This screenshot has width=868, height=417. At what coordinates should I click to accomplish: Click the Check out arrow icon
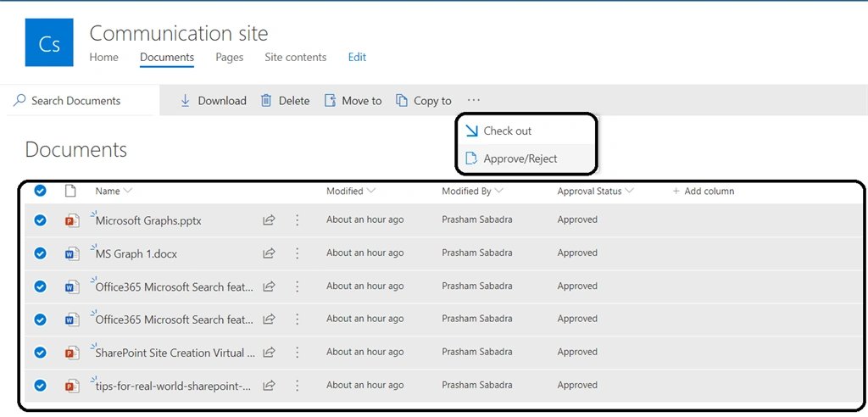(x=471, y=131)
